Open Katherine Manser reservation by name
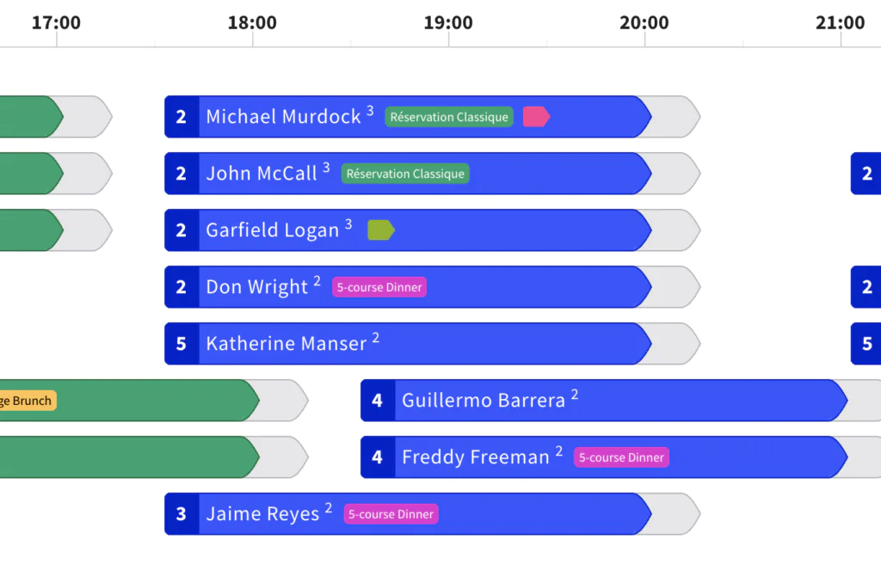 286,344
